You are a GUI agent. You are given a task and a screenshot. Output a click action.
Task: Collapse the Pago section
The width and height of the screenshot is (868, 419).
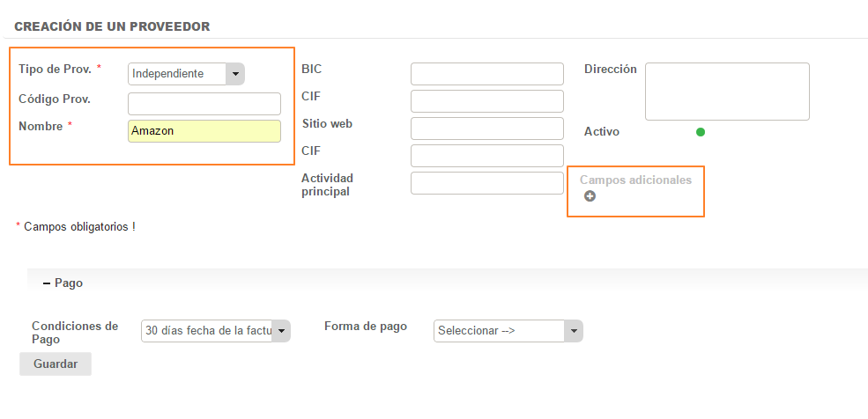click(x=47, y=283)
